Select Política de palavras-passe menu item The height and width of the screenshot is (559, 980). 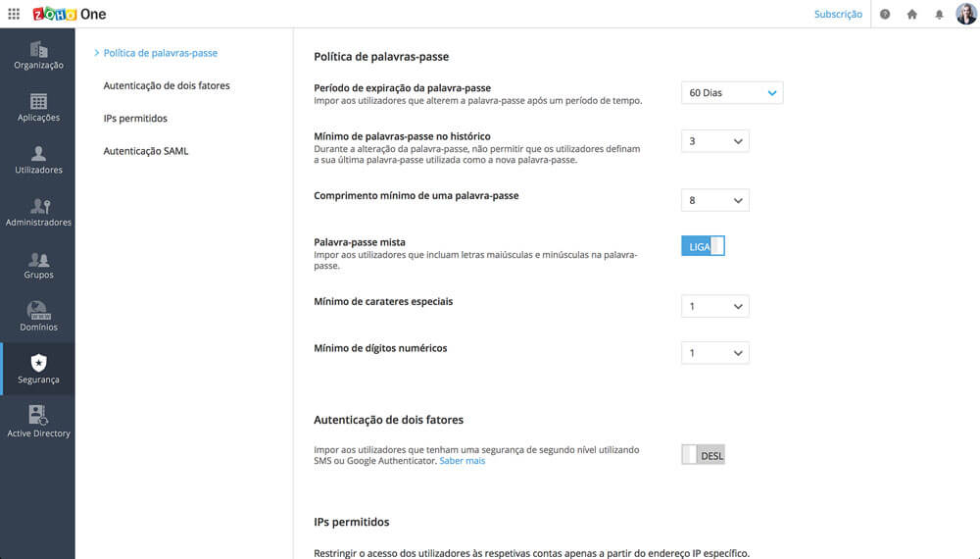(x=160, y=53)
